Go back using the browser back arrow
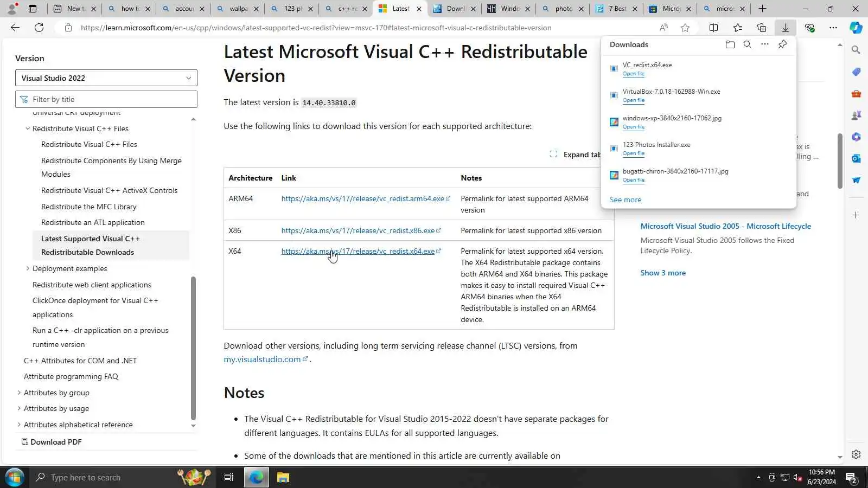The image size is (868, 488). pos(15,28)
